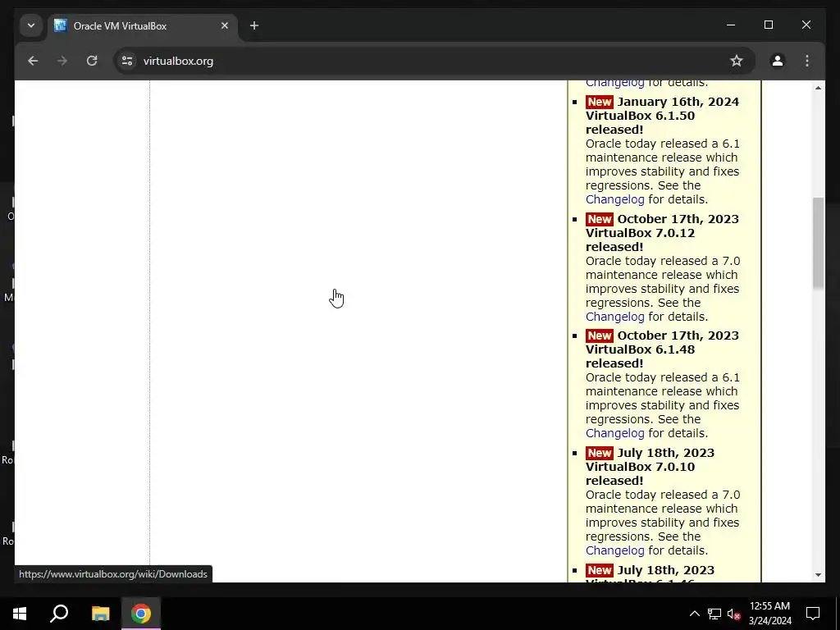840x630 pixels.
Task: Open Windows taskbar search
Action: click(59, 614)
